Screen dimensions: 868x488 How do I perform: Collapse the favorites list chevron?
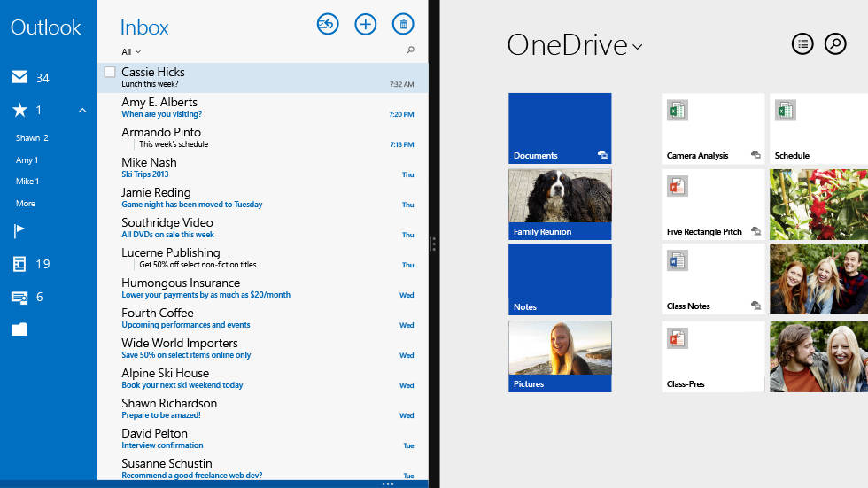pos(82,111)
